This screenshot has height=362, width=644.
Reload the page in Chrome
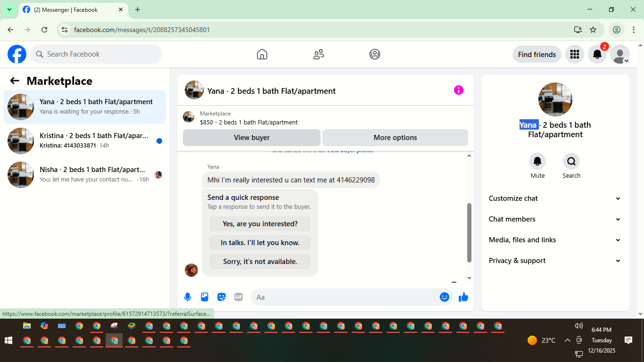[x=44, y=30]
